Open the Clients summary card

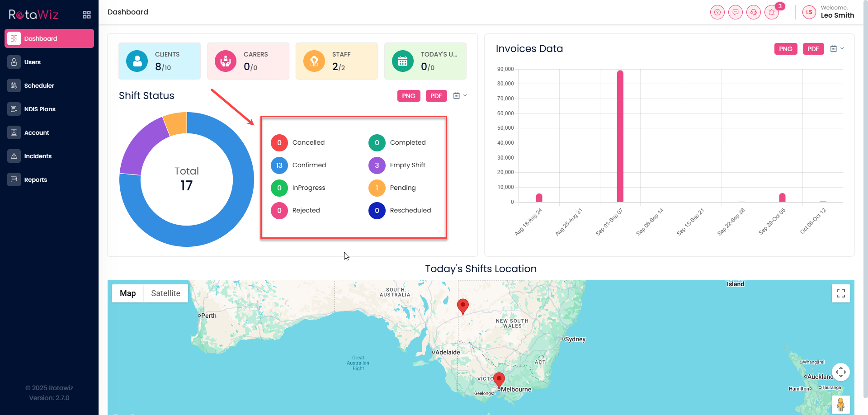[x=159, y=61]
